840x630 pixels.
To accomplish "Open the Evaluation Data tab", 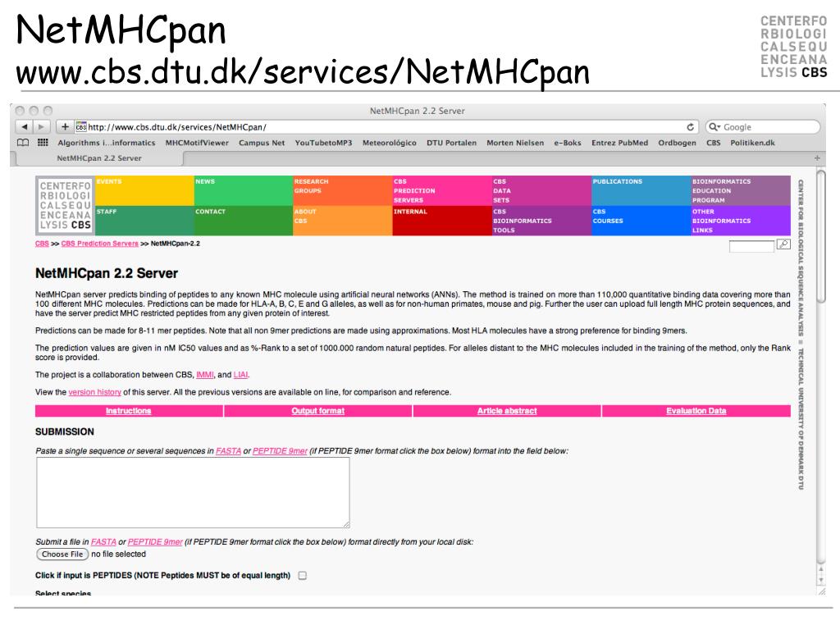I will click(696, 411).
